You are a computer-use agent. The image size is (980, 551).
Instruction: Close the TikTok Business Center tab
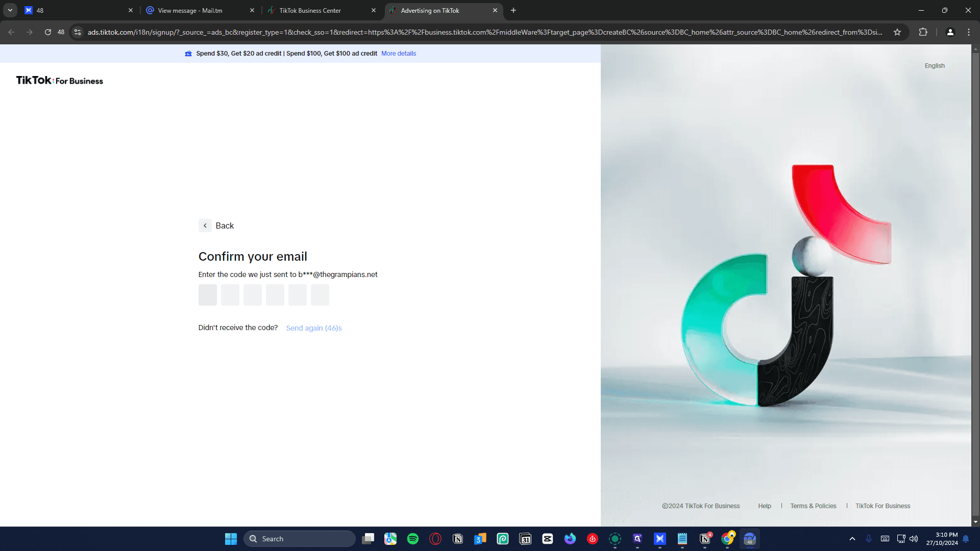(374, 10)
